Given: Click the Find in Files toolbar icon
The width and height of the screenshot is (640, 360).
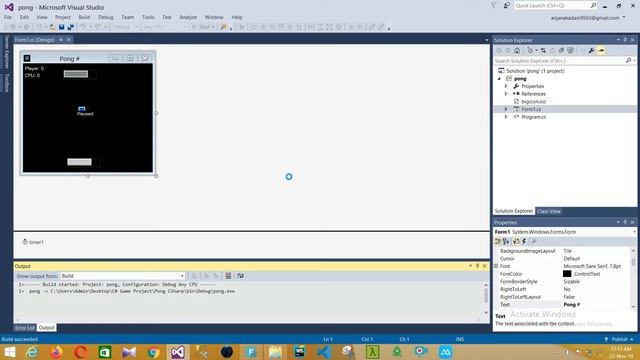Looking at the screenshot, I should tap(224, 27).
